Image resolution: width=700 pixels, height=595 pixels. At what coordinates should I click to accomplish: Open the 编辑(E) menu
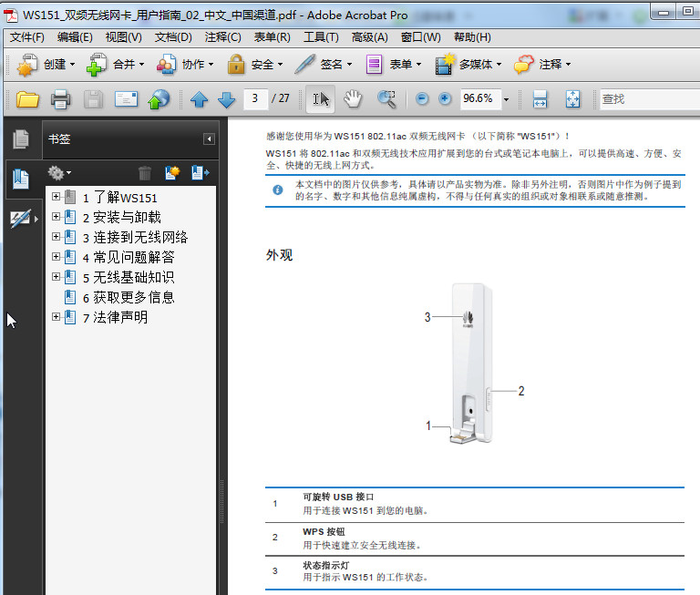pyautogui.click(x=75, y=37)
